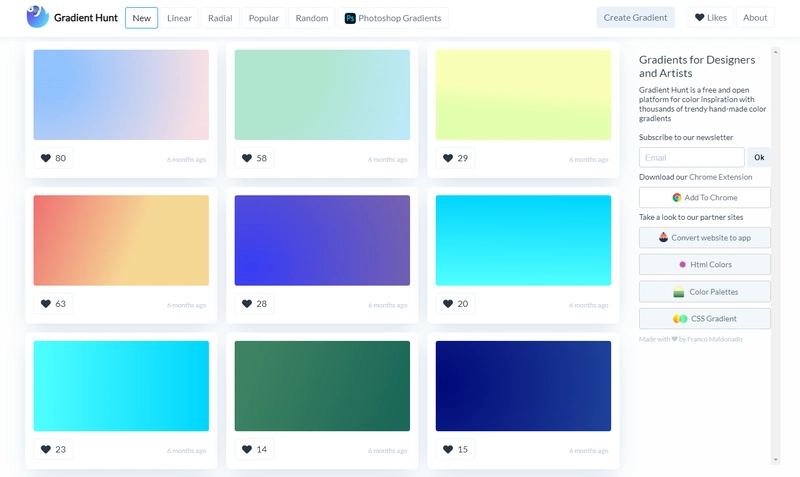Open the Likes page
Screen dimensions: 800x477
click(x=711, y=17)
